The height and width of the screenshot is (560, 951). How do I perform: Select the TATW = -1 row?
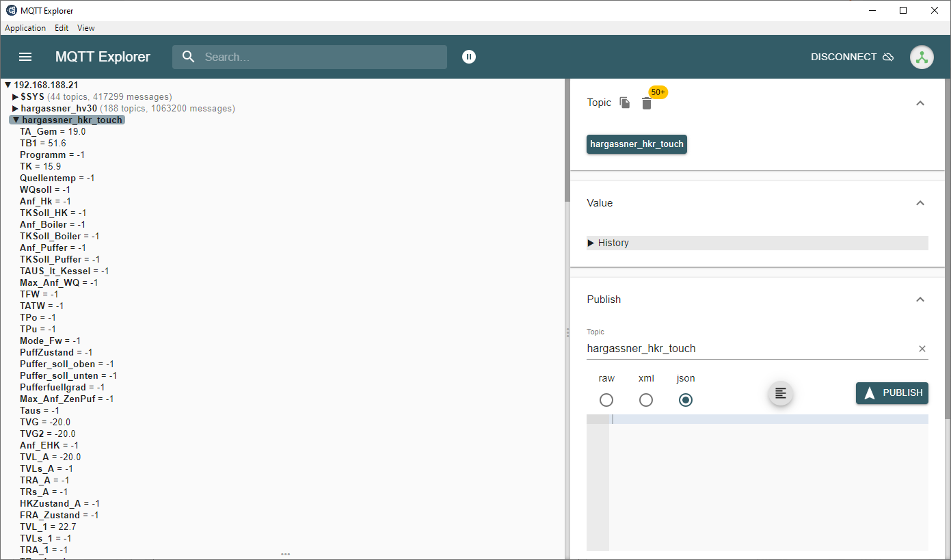[42, 306]
